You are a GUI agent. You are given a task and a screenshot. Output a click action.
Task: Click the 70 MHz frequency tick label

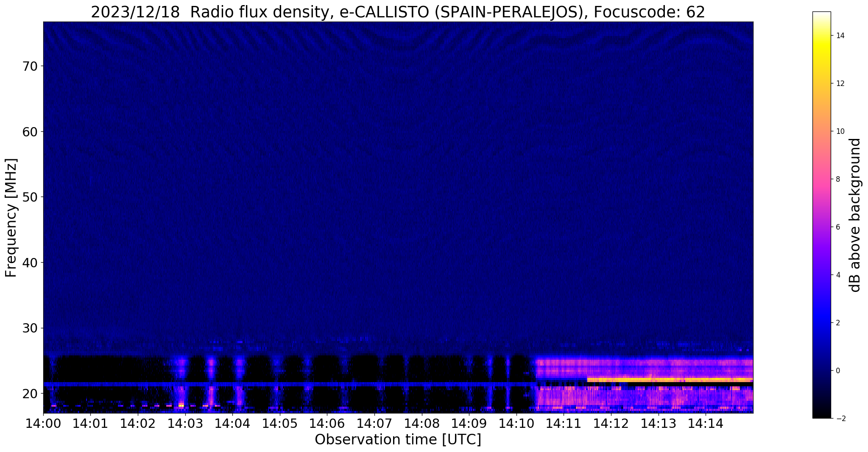(x=31, y=66)
